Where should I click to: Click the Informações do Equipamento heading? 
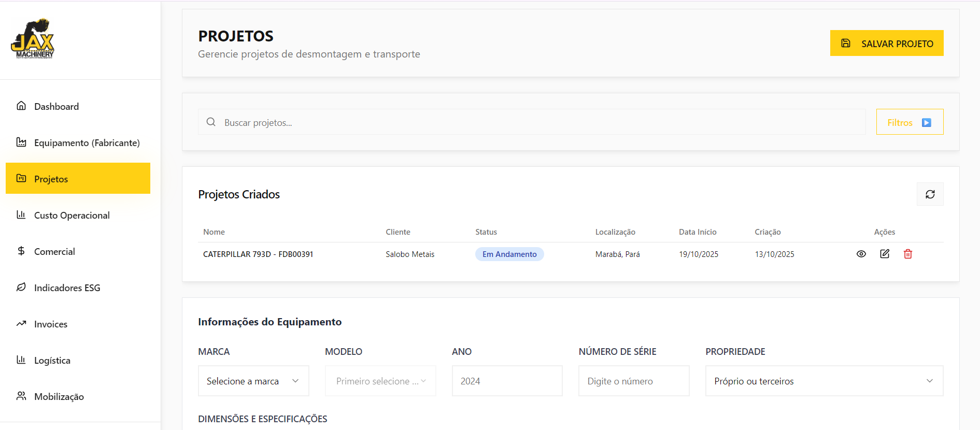pyautogui.click(x=270, y=322)
